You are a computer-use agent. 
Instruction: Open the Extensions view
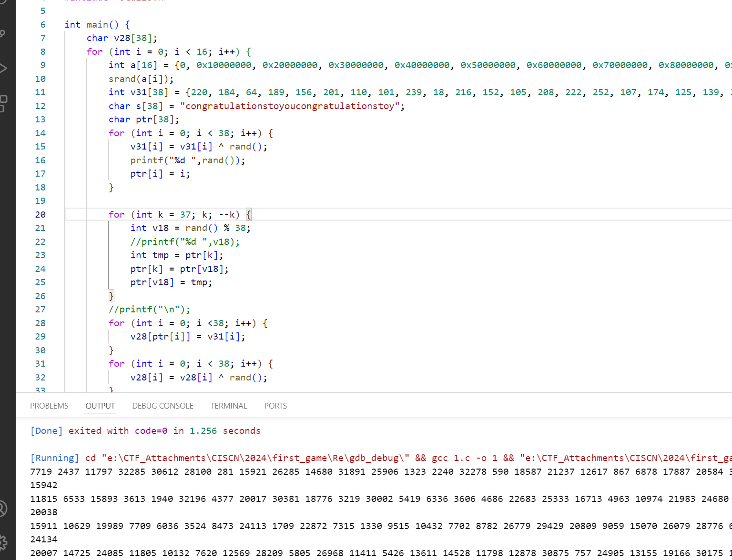click(3, 103)
